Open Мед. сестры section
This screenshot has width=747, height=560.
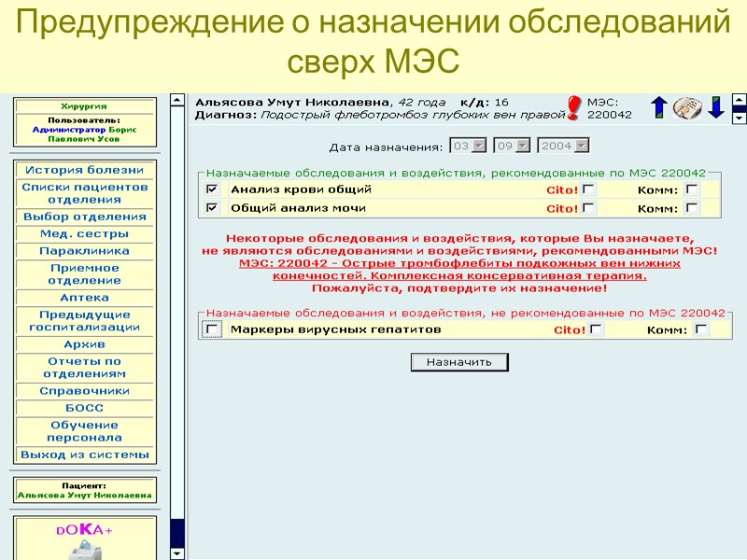tap(84, 234)
